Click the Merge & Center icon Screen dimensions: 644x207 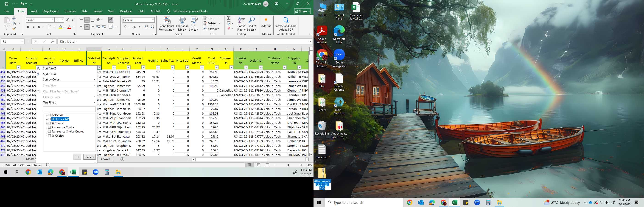click(111, 27)
